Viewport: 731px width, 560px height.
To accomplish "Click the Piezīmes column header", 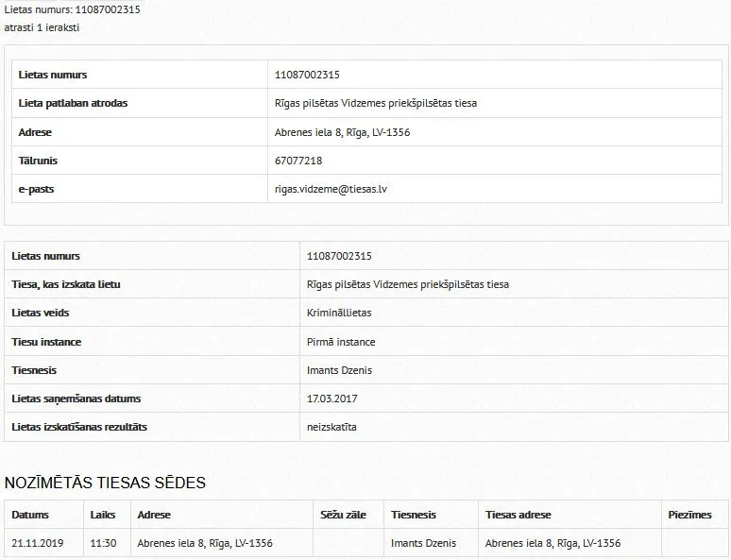I will pyautogui.click(x=689, y=515).
